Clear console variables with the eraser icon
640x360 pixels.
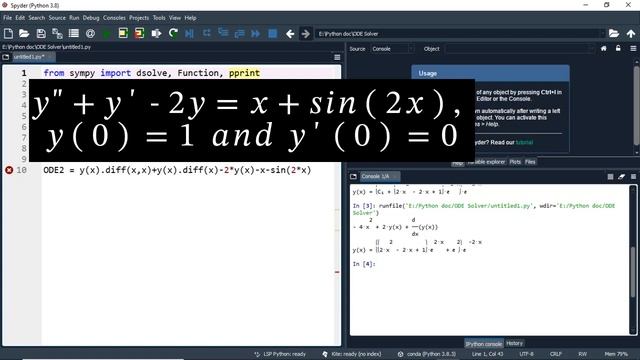(x=622, y=176)
